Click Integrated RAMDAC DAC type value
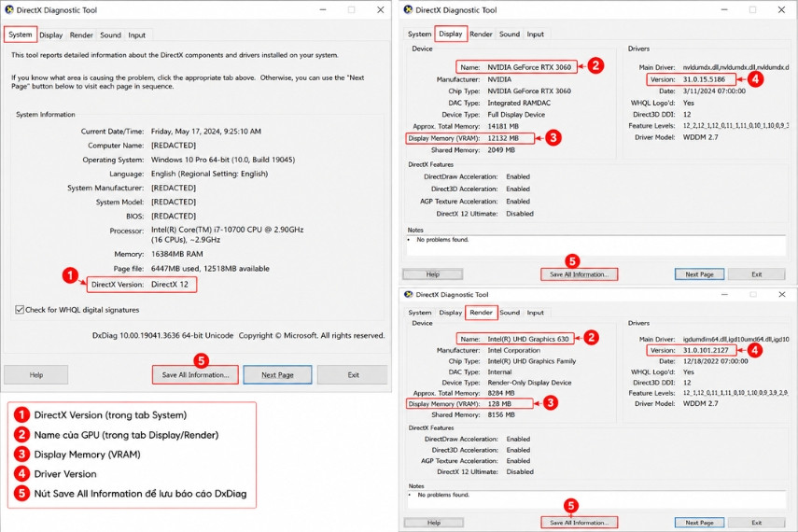The width and height of the screenshot is (798, 532). (519, 103)
